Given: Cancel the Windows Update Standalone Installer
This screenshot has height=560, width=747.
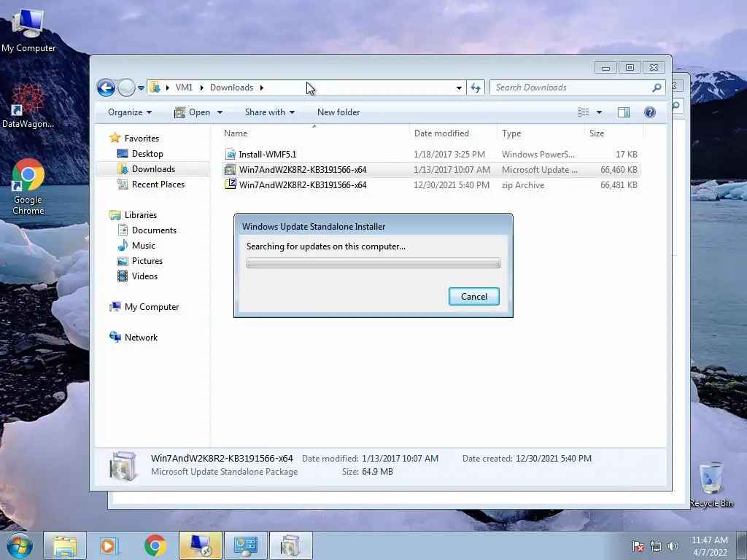Looking at the screenshot, I should click(474, 296).
